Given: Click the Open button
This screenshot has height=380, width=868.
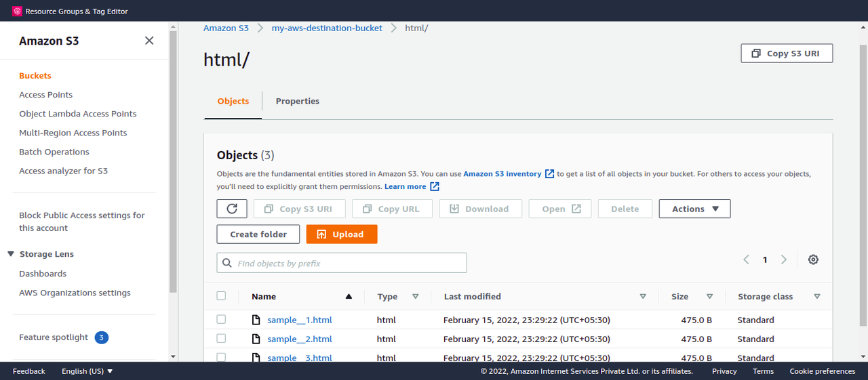Looking at the screenshot, I should point(560,209).
